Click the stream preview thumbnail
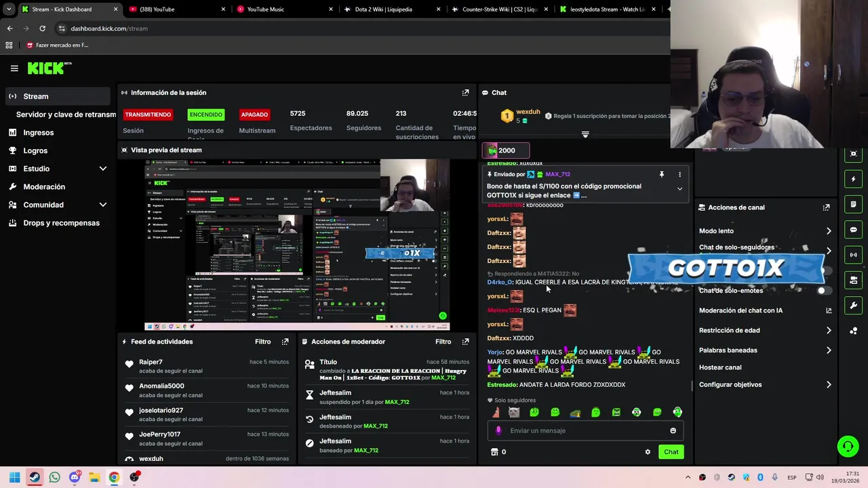This screenshot has height=488, width=868. tap(297, 245)
